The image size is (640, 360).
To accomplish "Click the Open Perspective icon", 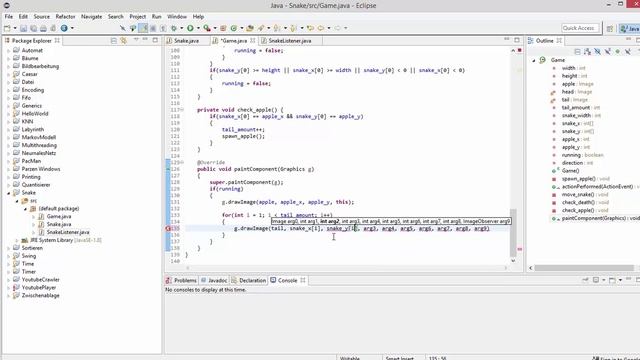I will point(610,28).
